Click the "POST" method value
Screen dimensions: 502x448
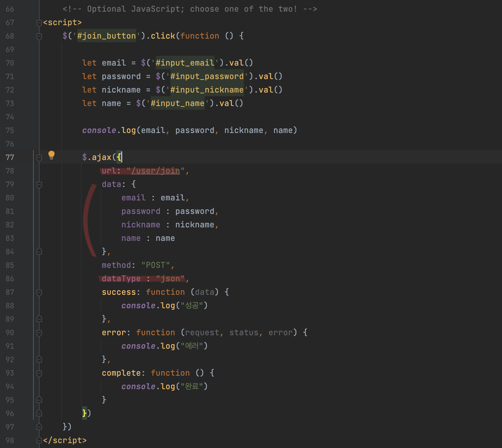(155, 265)
